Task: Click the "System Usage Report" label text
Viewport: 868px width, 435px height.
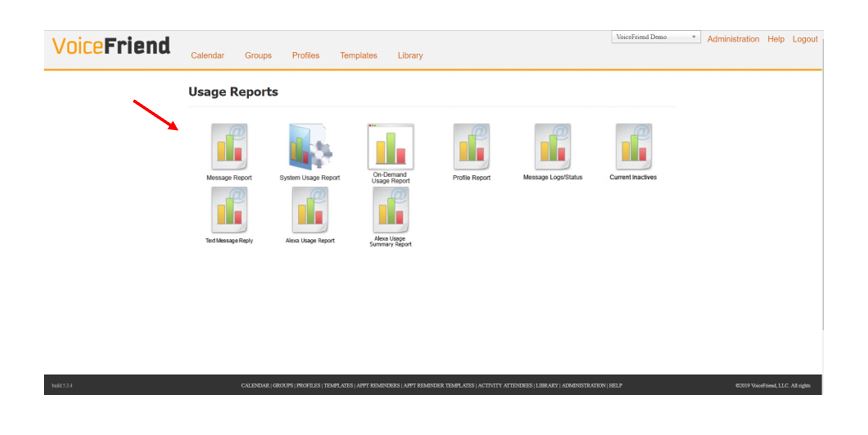Action: point(310,178)
